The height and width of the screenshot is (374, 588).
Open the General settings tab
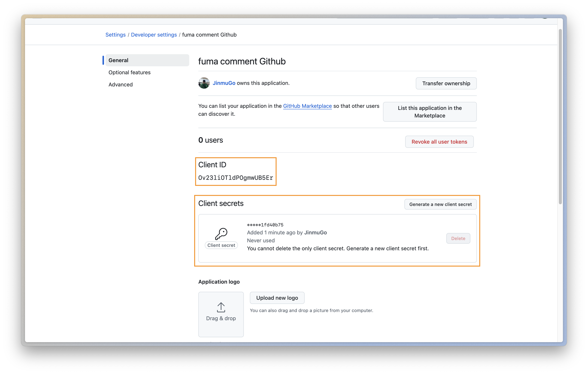[147, 60]
